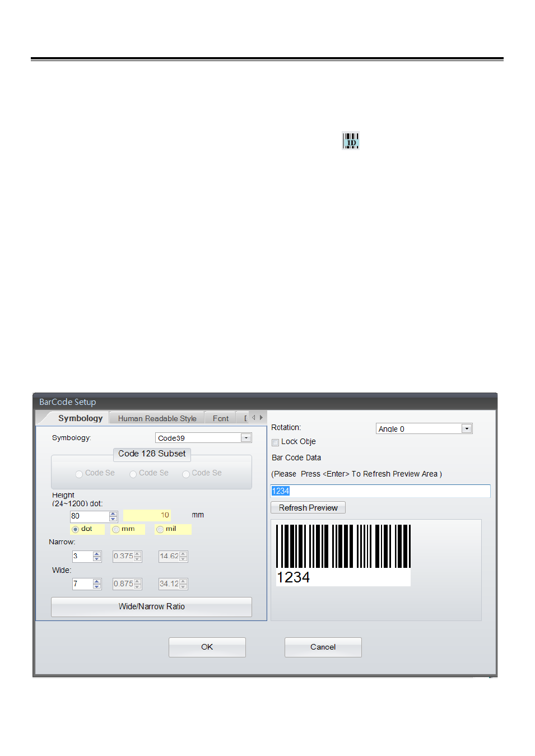Click the Height dot field showing 80
Image resolution: width=535 pixels, height=756 pixels.
[90, 516]
